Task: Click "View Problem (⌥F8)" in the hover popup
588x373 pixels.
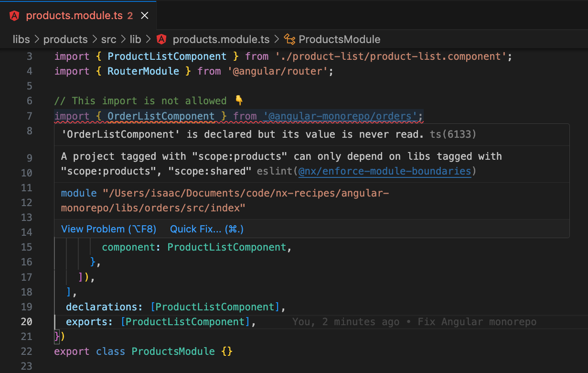Action: [108, 229]
